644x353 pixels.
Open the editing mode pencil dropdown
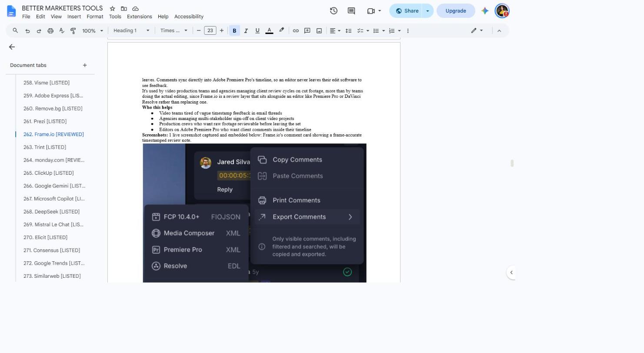coord(477,30)
